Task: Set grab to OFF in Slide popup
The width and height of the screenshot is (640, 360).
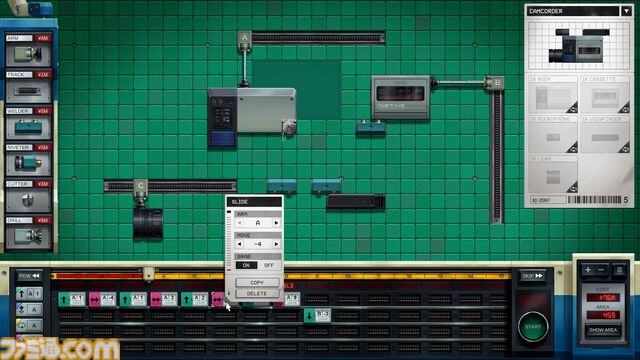Action: pyautogui.click(x=269, y=265)
